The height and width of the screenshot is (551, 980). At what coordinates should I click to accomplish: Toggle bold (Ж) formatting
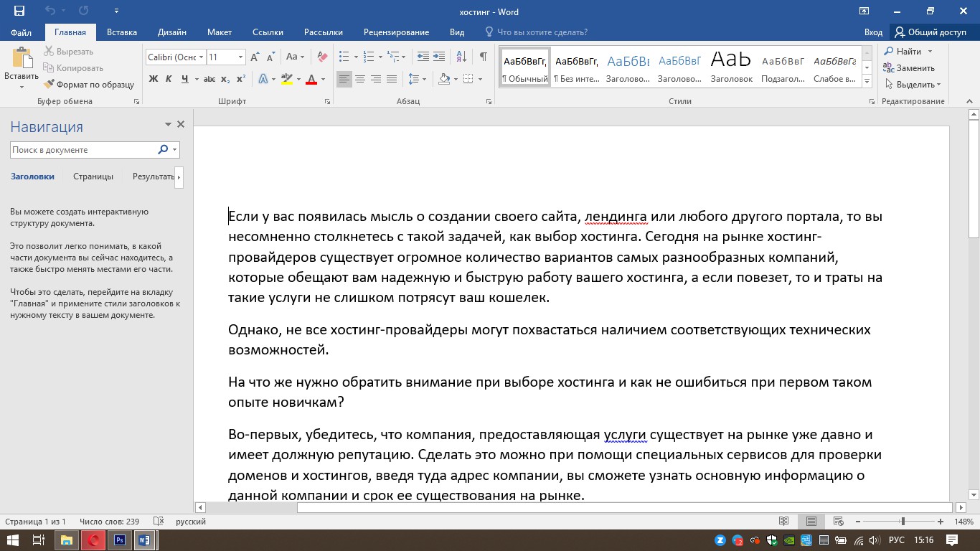(154, 79)
